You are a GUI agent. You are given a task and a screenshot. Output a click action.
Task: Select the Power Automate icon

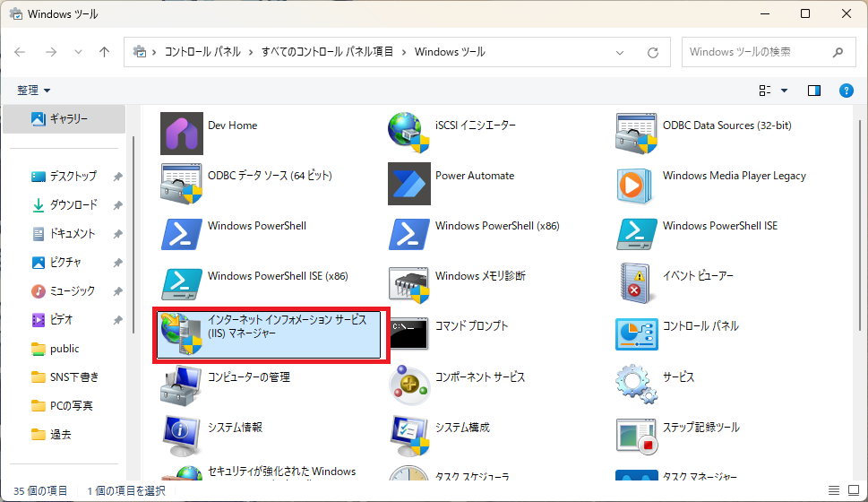click(x=409, y=184)
